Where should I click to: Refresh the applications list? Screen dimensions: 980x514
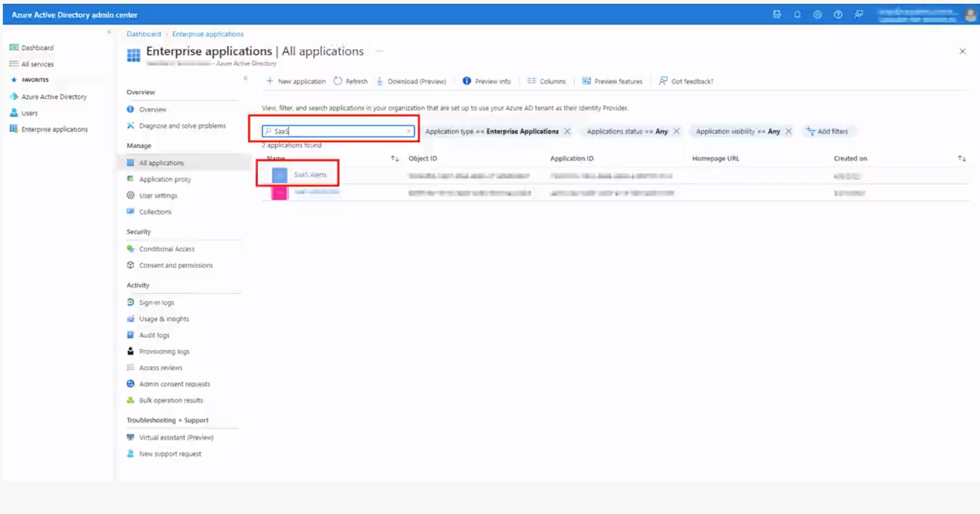point(351,81)
